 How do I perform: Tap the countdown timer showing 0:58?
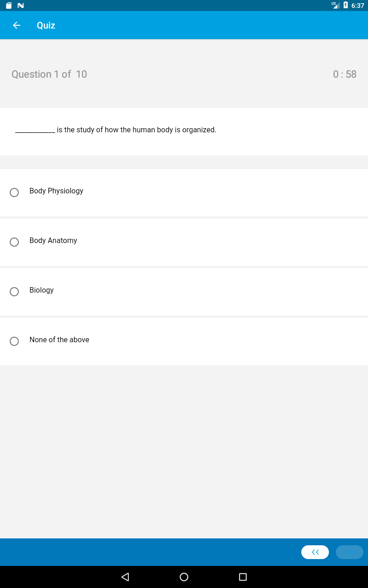point(345,74)
